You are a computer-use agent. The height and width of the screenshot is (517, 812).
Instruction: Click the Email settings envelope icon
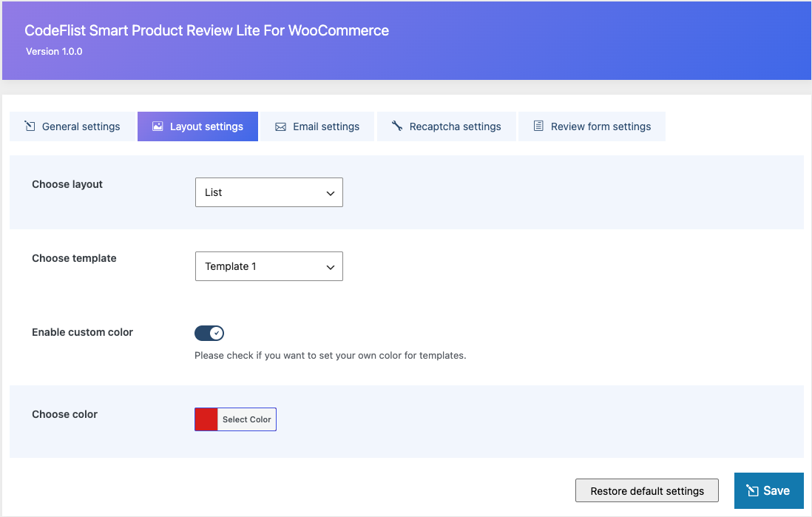[x=280, y=127]
